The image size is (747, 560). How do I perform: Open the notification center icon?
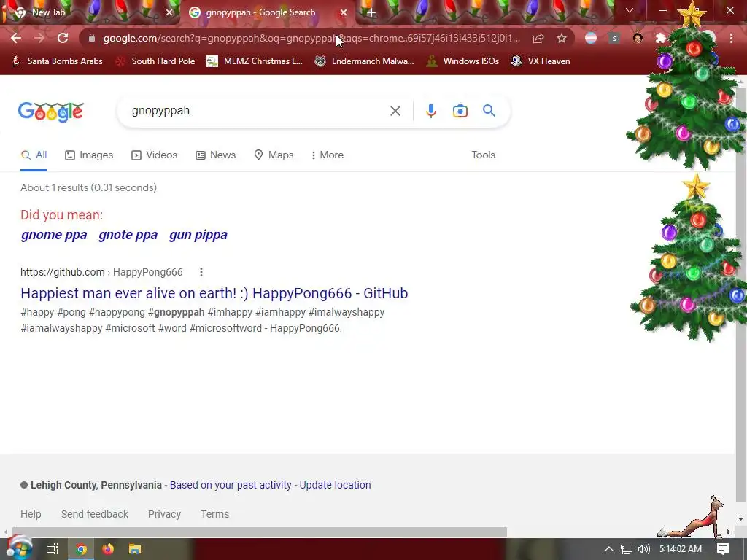tap(723, 549)
